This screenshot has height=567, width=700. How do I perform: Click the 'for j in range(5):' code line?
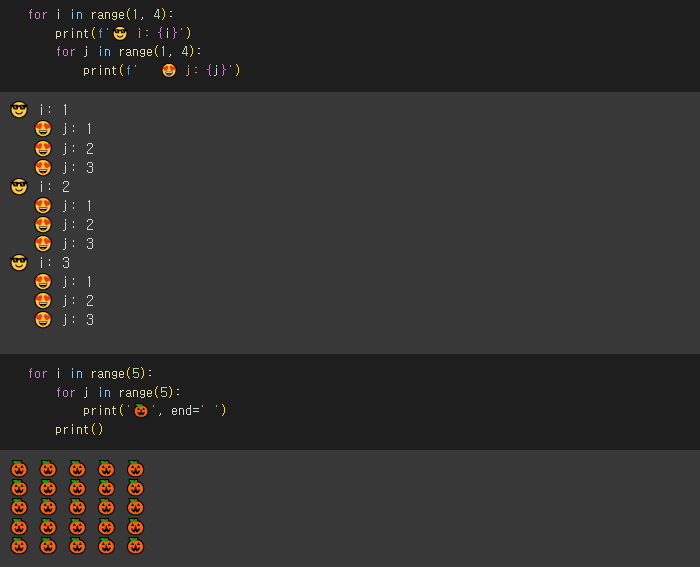[118, 392]
